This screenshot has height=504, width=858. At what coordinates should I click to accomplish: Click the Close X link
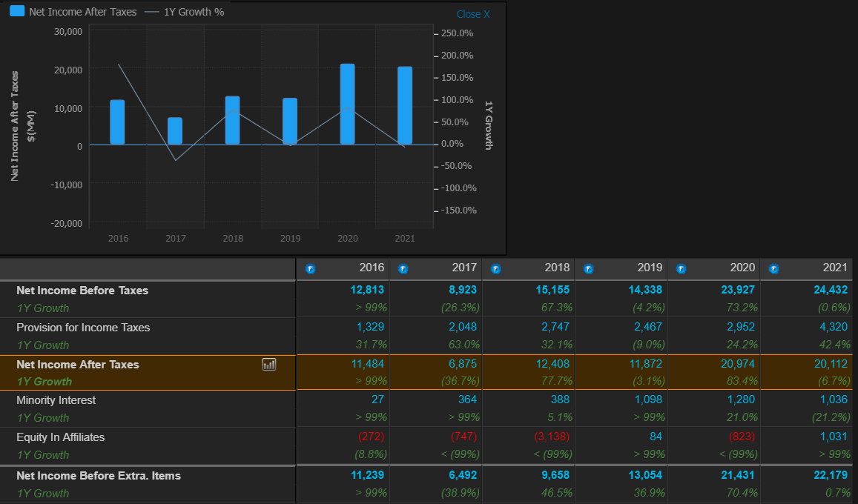point(472,13)
